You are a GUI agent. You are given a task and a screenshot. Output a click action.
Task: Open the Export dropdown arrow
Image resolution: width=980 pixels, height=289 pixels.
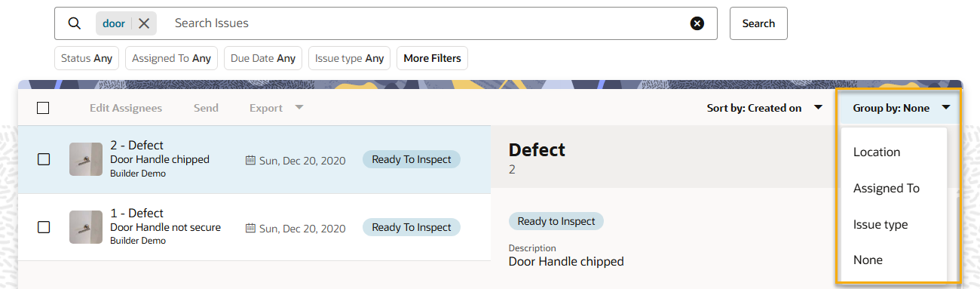299,107
